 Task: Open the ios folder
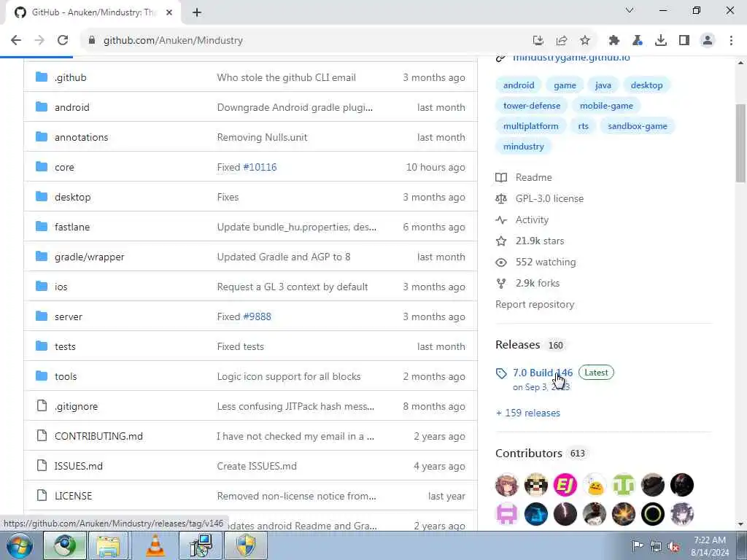point(61,287)
